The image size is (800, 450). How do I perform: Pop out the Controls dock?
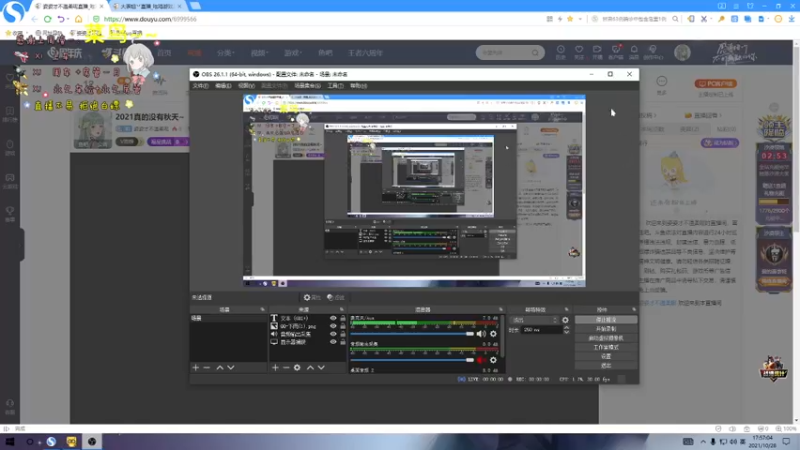(x=634, y=310)
